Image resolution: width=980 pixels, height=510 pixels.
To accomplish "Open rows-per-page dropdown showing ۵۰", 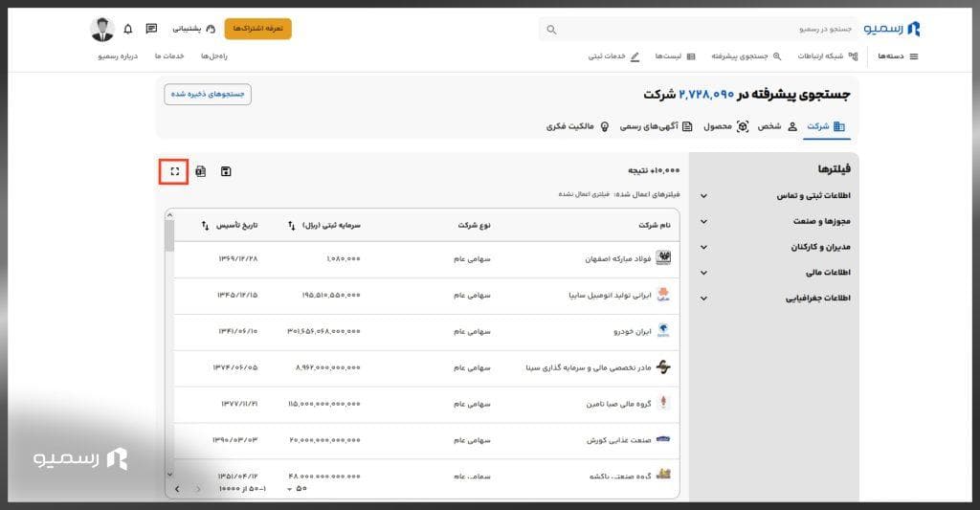I will [x=297, y=489].
